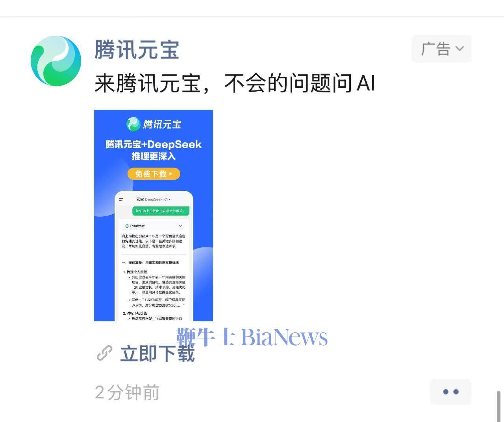The image size is (504, 422).
Task: Click the vertical scrollbar thumb on the right
Action: (499, 406)
